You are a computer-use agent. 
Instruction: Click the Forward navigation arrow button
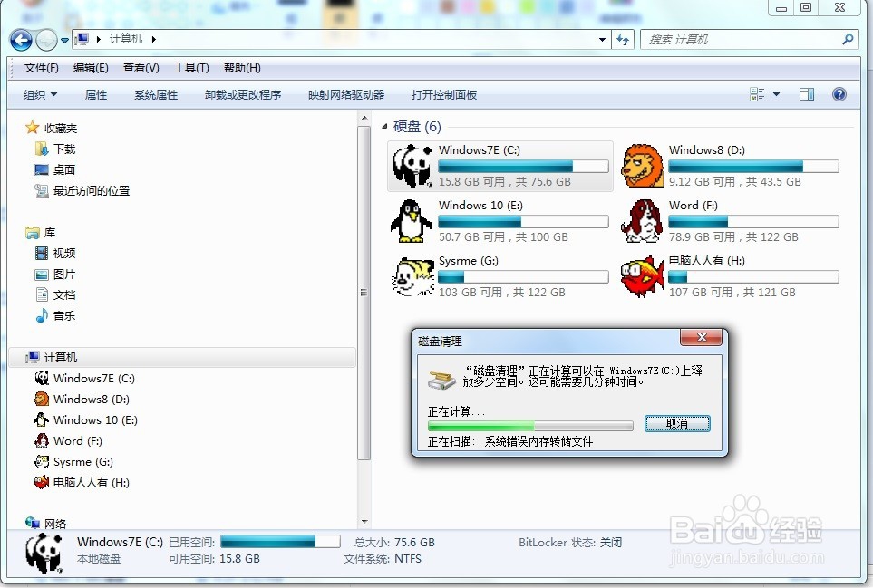(46, 40)
